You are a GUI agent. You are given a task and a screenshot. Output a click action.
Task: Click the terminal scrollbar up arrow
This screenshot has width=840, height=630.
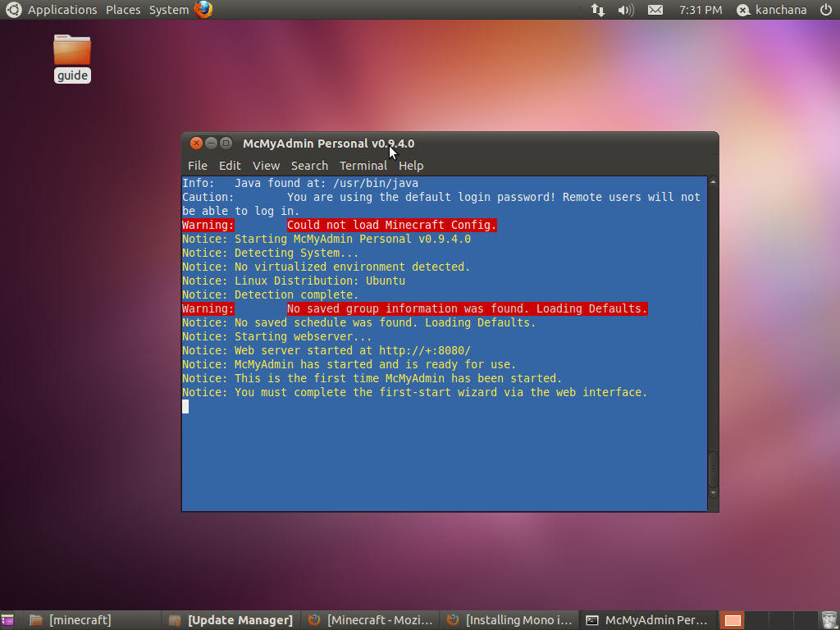pos(713,182)
